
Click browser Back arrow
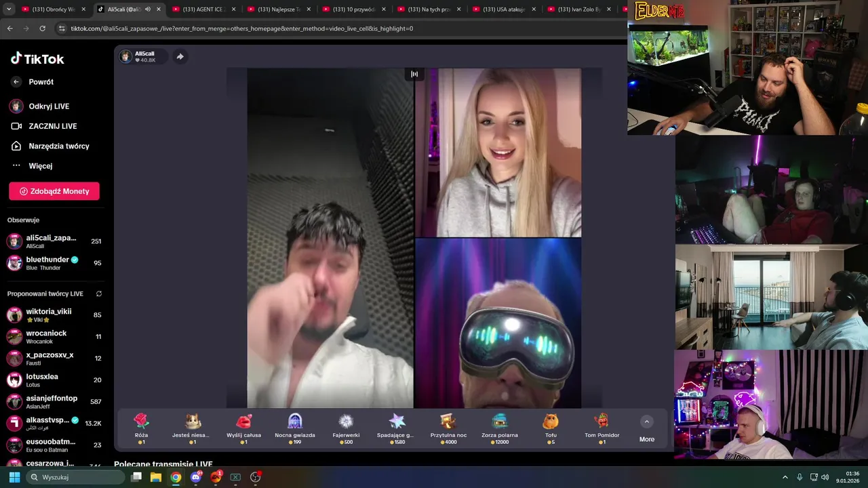[x=9, y=28]
